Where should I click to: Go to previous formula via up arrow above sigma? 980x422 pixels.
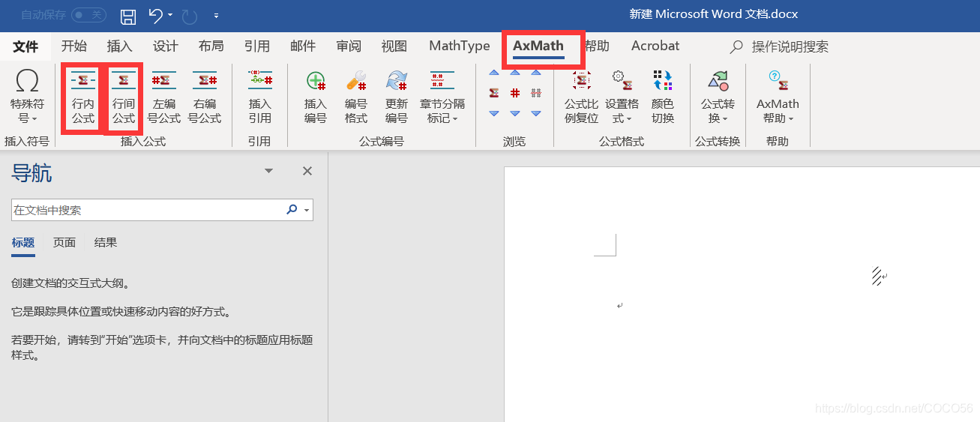[x=494, y=73]
